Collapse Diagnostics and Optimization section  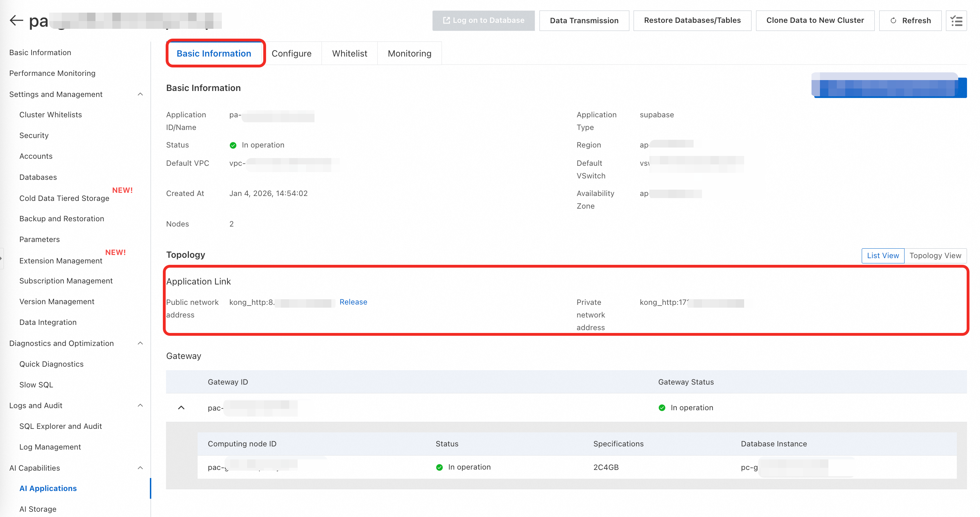pos(140,343)
